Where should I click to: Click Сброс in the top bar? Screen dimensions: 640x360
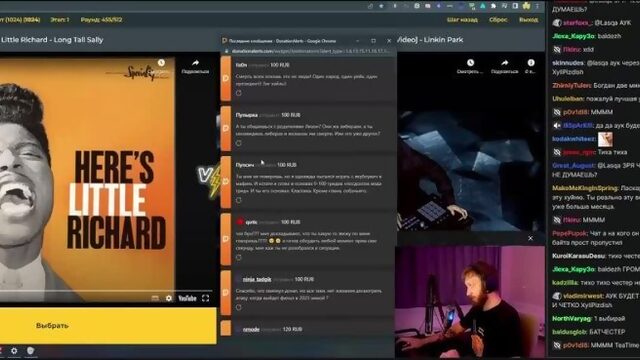(498, 20)
